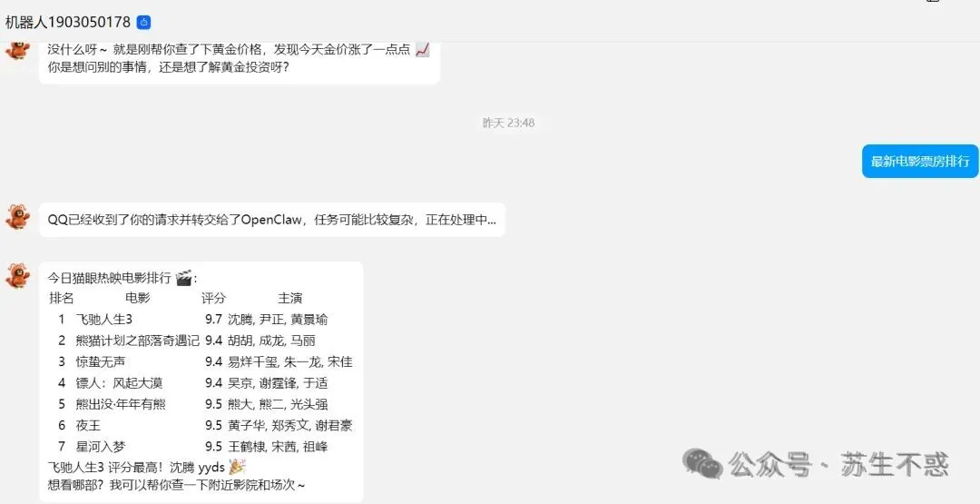Click the robot badge icon beside 机器人1903050178
Screen dimensions: 980x504
coord(143,23)
